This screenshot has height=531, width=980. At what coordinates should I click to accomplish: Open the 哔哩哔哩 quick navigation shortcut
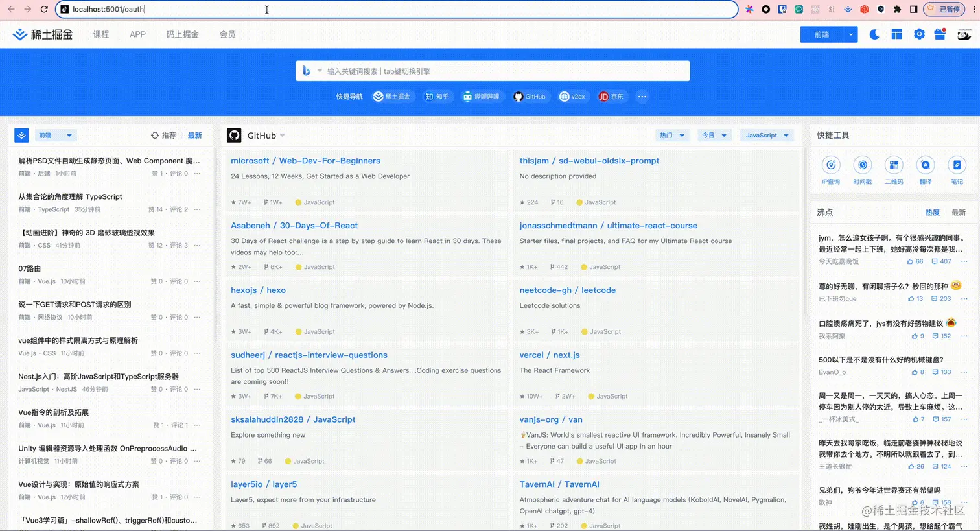pyautogui.click(x=481, y=97)
